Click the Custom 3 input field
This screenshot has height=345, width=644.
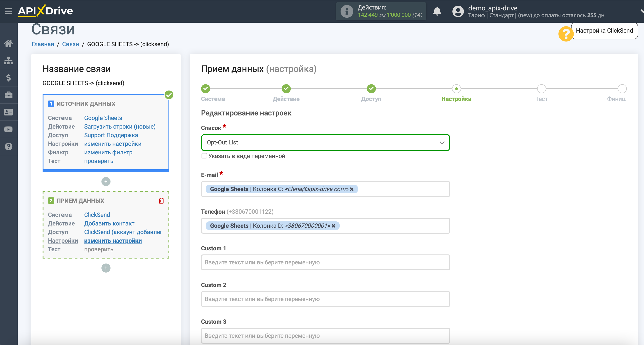point(325,336)
